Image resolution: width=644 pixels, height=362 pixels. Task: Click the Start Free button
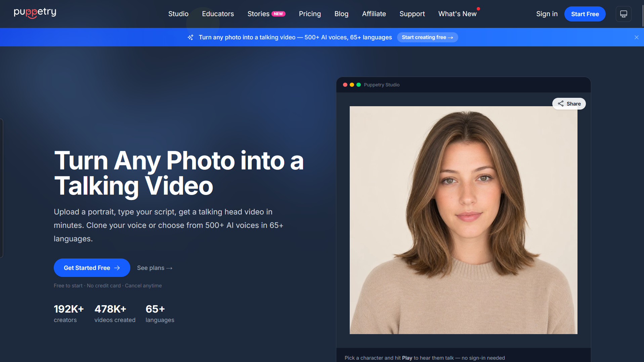pyautogui.click(x=585, y=14)
